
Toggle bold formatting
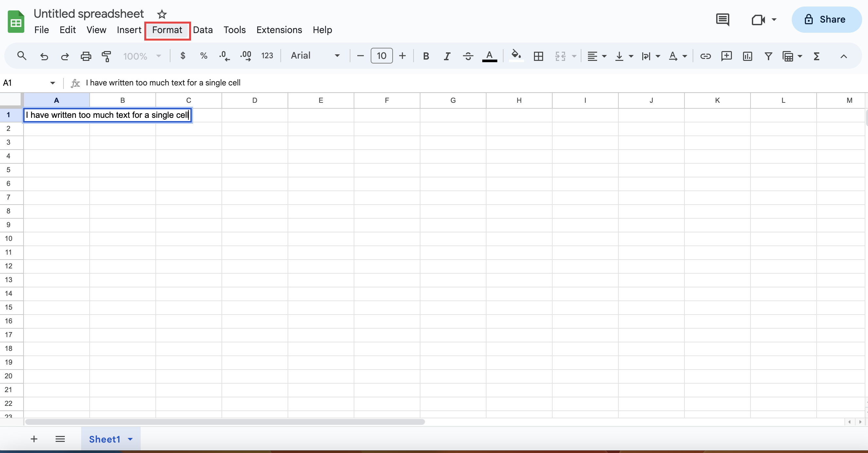[x=426, y=56]
